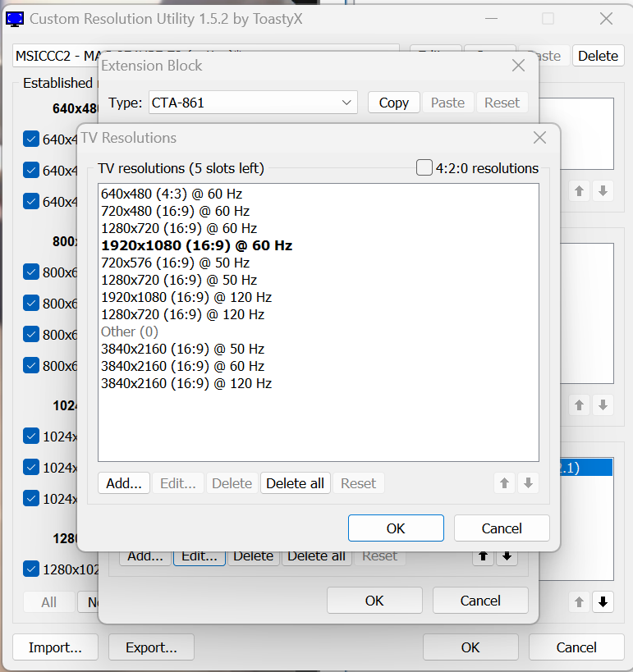Select 720x576 (16:9) @ 50 Hz entry
The height and width of the screenshot is (672, 633).
[175, 263]
